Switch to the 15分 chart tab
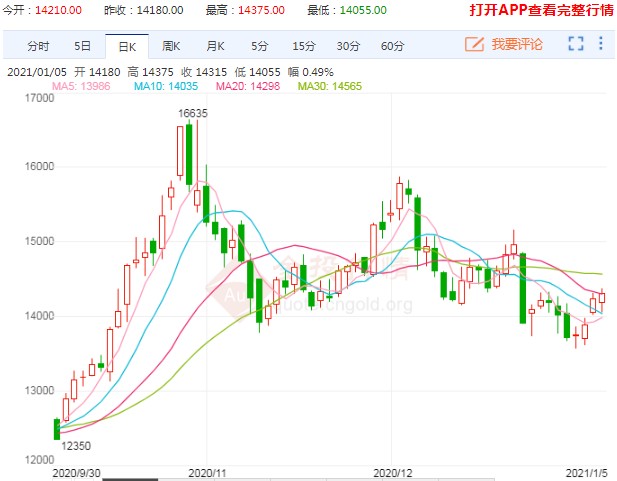Screen dimensions: 617x481 click(x=304, y=46)
